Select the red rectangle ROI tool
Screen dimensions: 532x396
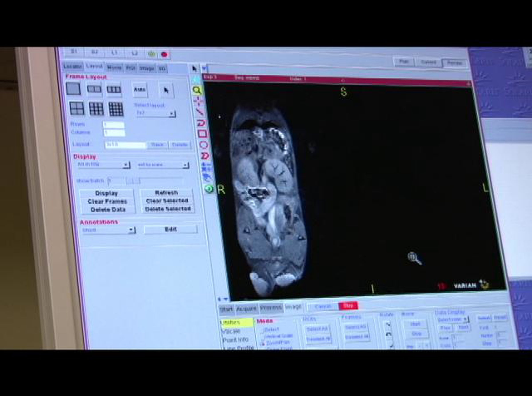click(202, 134)
